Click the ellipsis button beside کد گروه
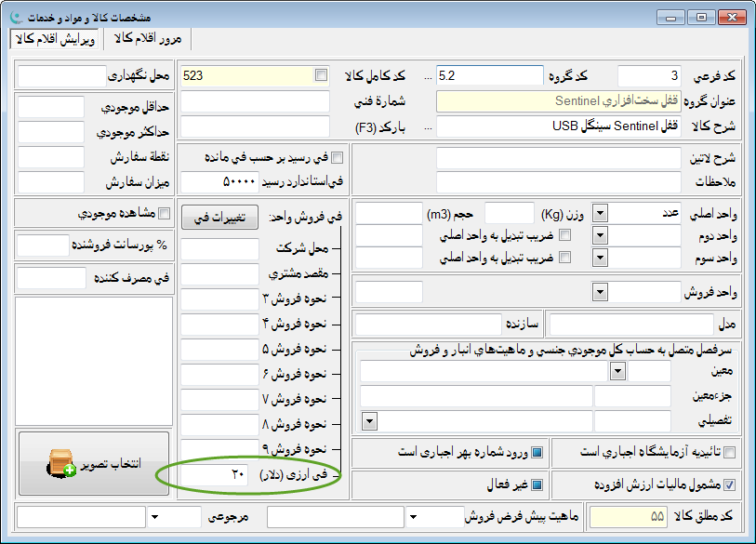The image size is (756, 544). pyautogui.click(x=428, y=75)
